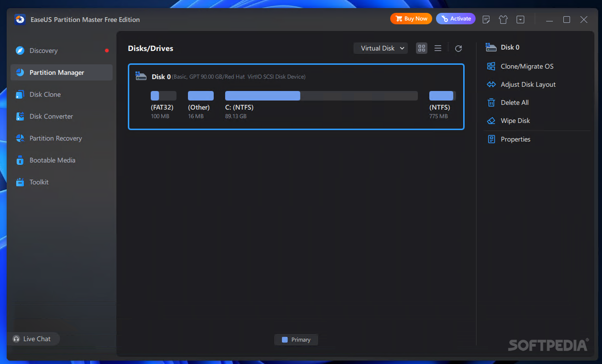This screenshot has width=602, height=364.
Task: Click the Toolkit toolbox icon
Action: click(x=20, y=182)
